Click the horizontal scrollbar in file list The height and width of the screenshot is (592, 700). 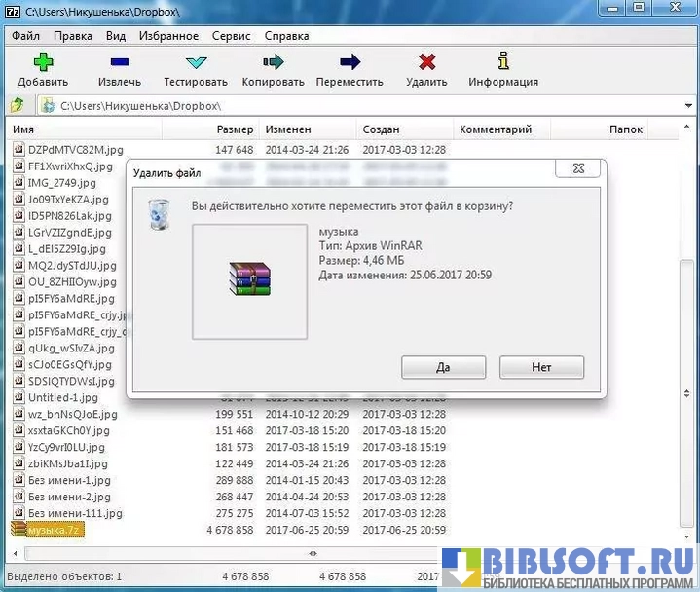tap(352, 551)
